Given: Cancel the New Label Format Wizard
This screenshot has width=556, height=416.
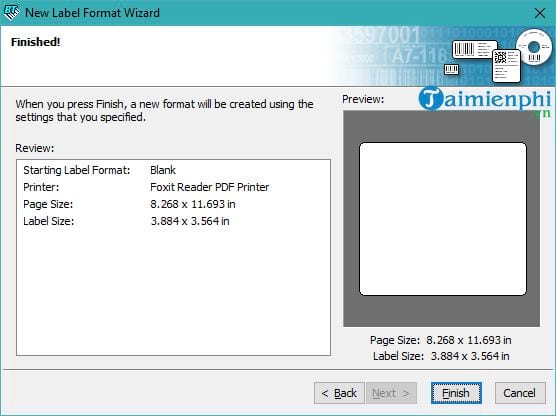Looking at the screenshot, I should tap(520, 393).
